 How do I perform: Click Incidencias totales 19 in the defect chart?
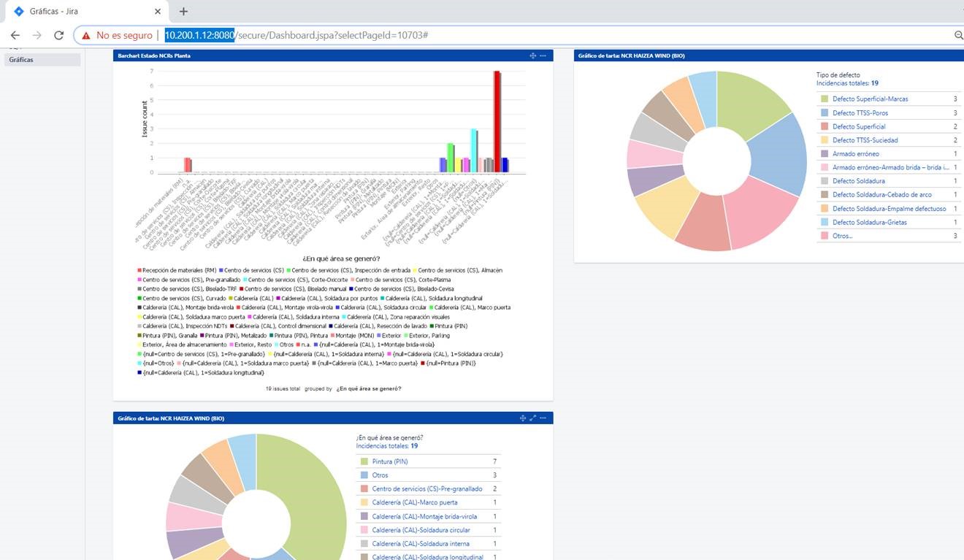click(847, 83)
